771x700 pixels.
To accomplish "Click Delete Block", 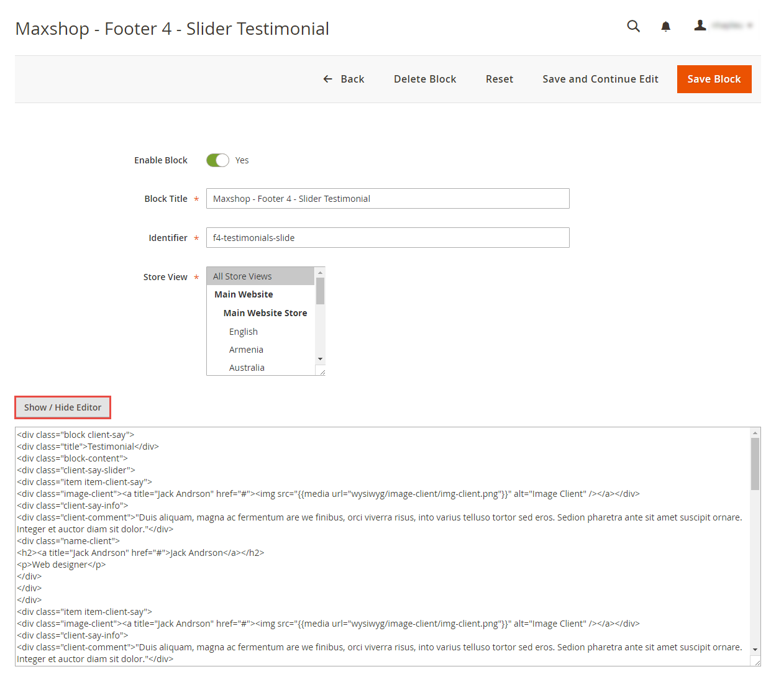I will [x=425, y=79].
